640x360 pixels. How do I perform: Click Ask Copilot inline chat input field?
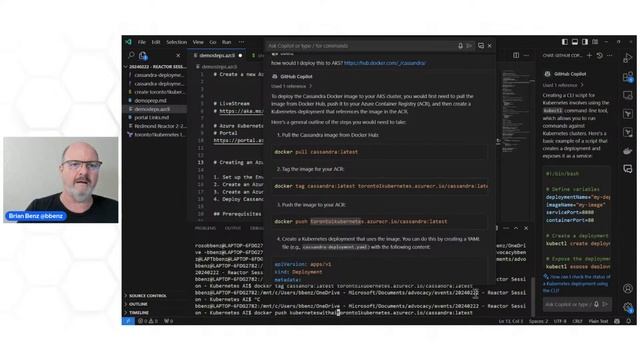(x=361, y=46)
